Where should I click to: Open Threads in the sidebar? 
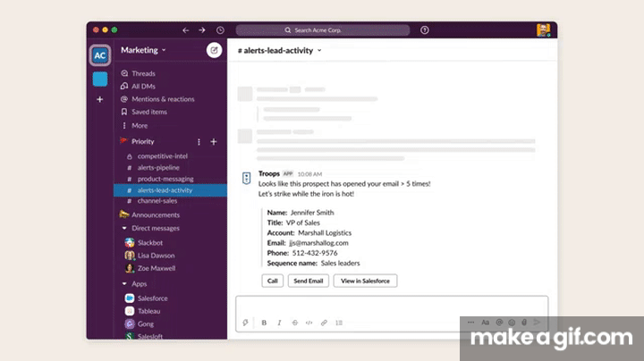click(x=143, y=73)
